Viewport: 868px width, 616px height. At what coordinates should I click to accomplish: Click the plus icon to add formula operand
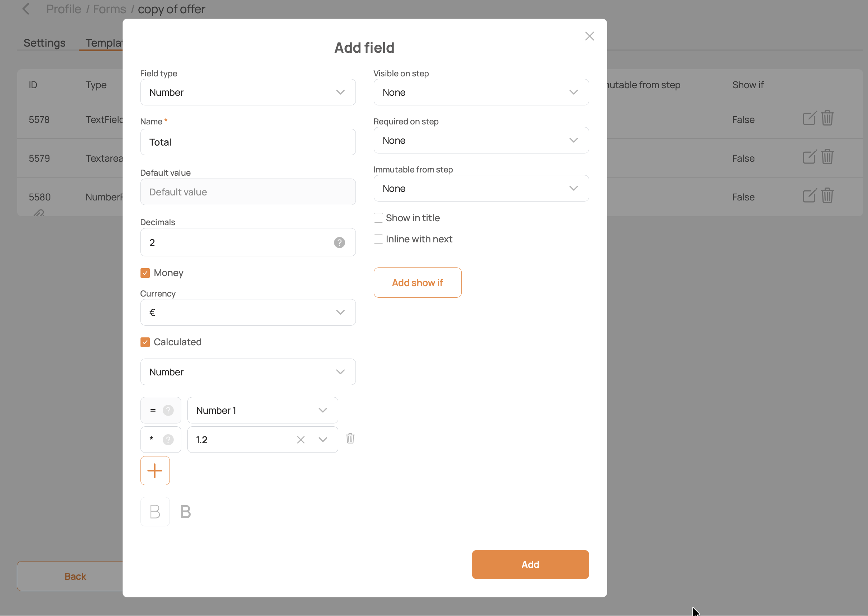pyautogui.click(x=155, y=470)
